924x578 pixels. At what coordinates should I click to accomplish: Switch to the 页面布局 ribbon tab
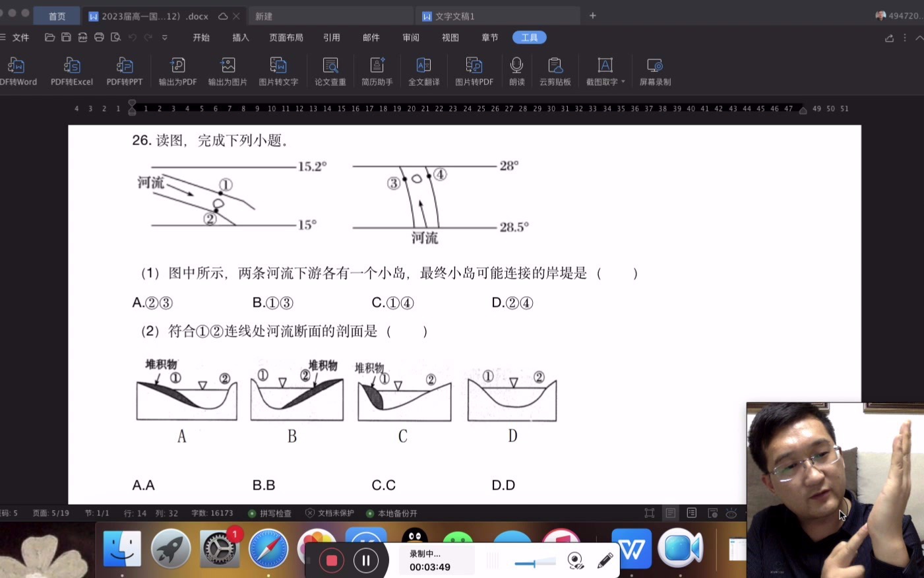(x=286, y=38)
